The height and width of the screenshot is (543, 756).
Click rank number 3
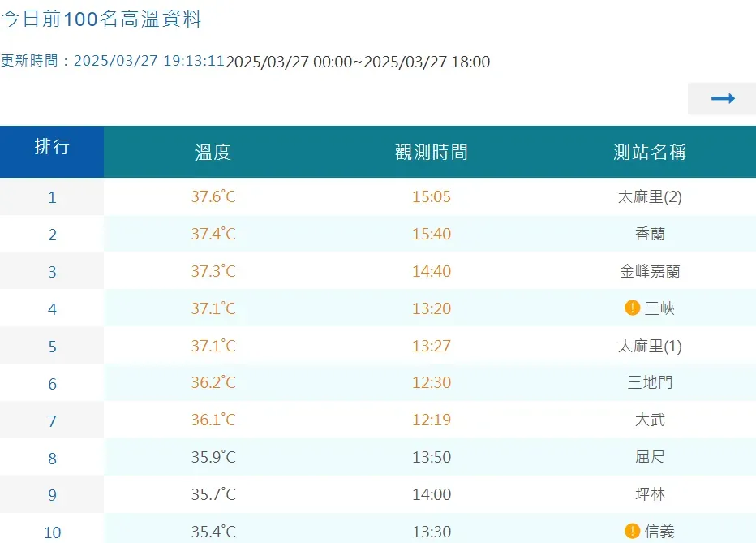[52, 271]
